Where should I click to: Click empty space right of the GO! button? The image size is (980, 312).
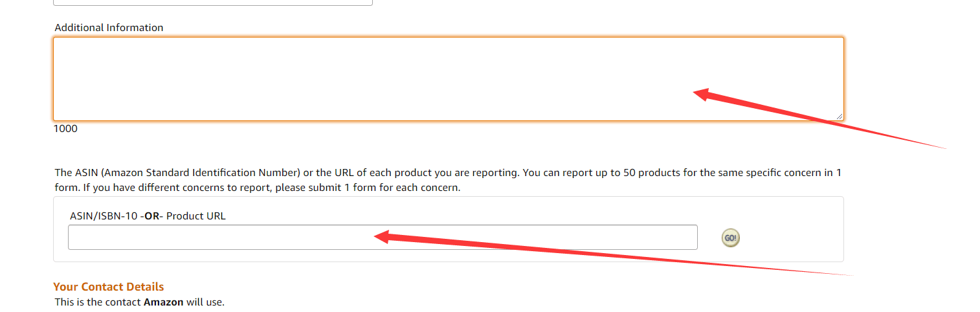tap(790, 238)
